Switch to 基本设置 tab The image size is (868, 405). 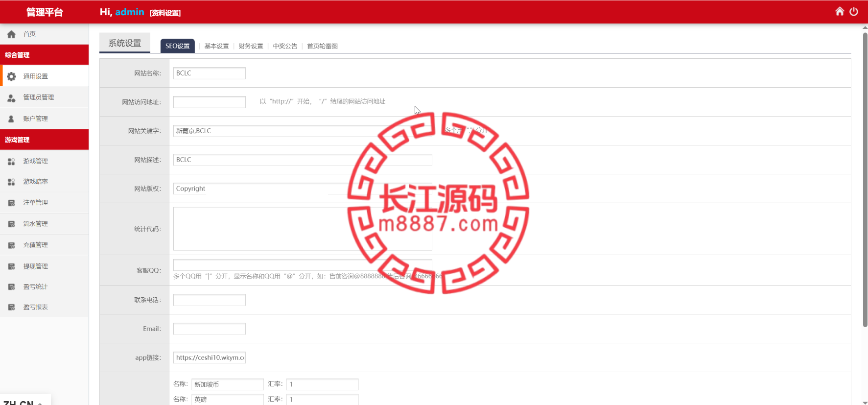(x=216, y=46)
